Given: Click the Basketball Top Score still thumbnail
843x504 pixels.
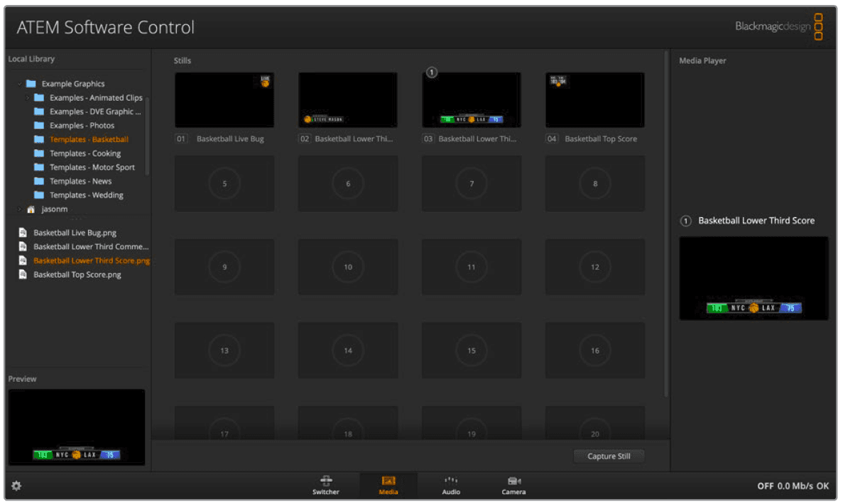Looking at the screenshot, I should (594, 99).
